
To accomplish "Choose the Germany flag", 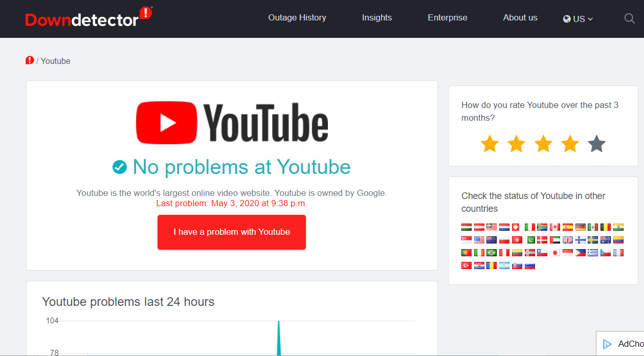I will (x=581, y=227).
